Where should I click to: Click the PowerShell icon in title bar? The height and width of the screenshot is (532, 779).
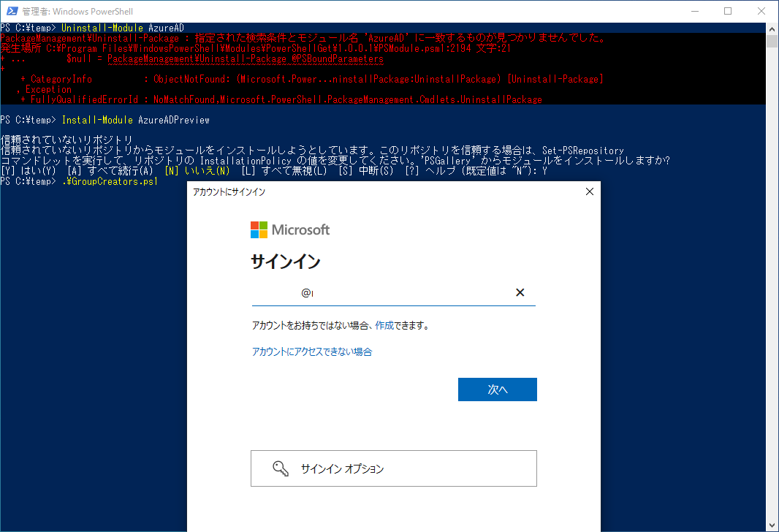[x=12, y=11]
